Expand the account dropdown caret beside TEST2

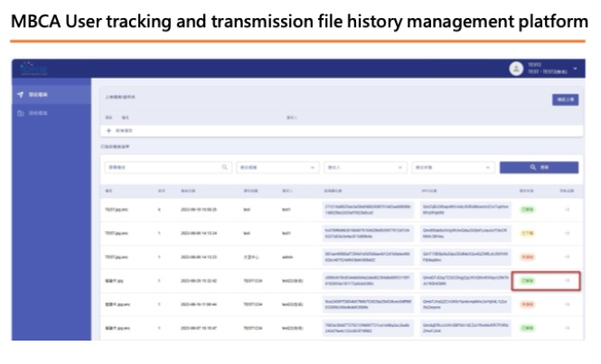click(575, 69)
